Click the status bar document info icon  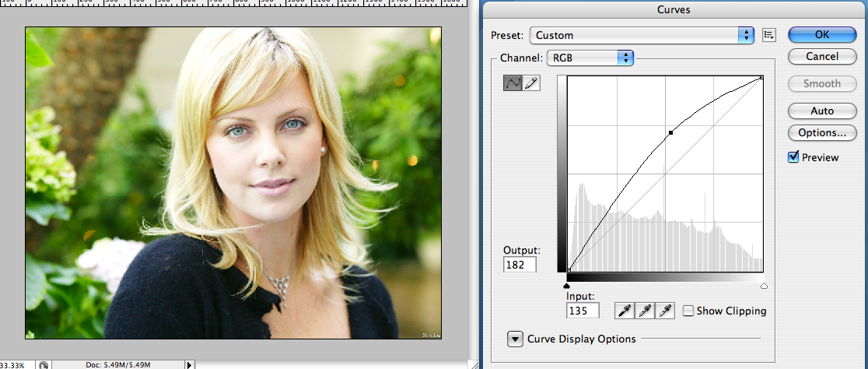[x=44, y=364]
